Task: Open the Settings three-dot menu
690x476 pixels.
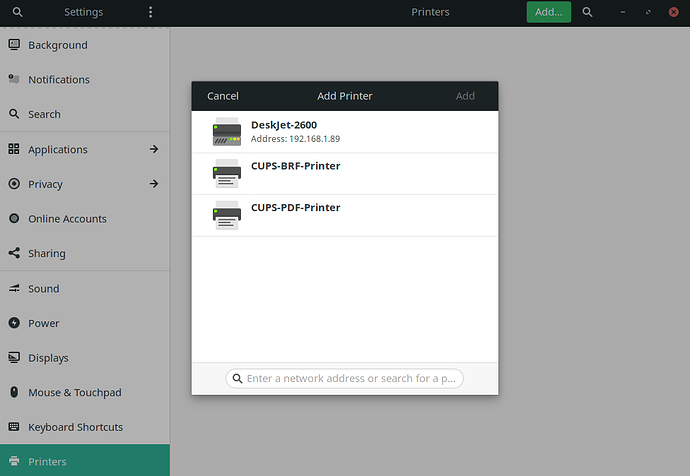Action: [x=150, y=12]
